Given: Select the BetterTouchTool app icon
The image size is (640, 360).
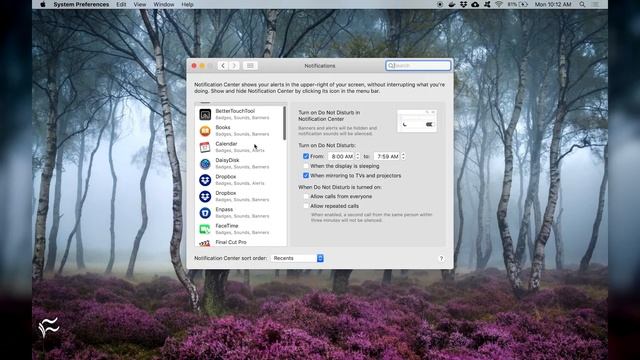Looking at the screenshot, I should tap(205, 114).
